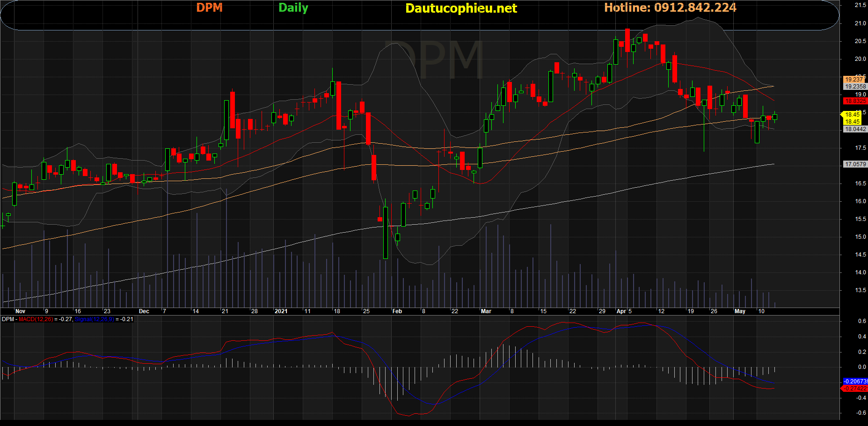Viewport: 868px width, 426px height.
Task: Click the Hotline 0912.842.224 text
Action: coord(670,7)
